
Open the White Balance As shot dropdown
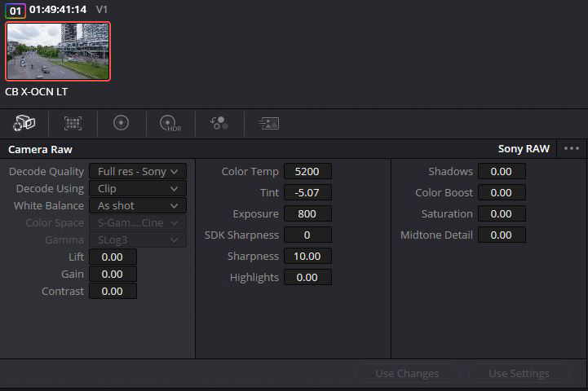point(138,205)
